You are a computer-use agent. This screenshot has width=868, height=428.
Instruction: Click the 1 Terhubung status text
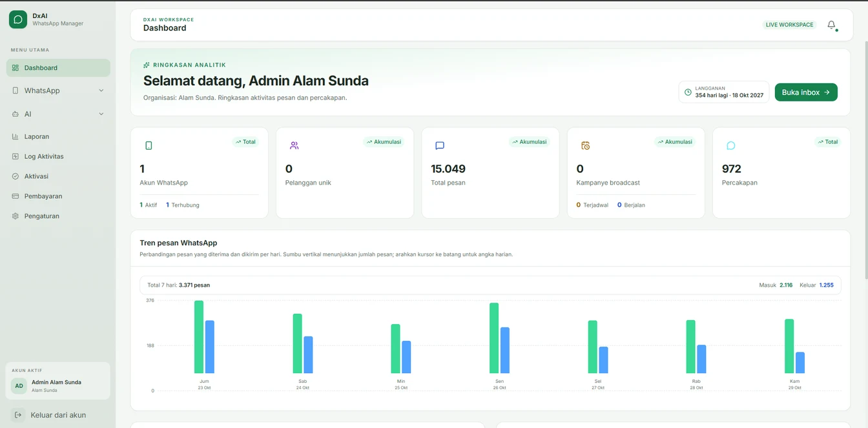pos(183,205)
